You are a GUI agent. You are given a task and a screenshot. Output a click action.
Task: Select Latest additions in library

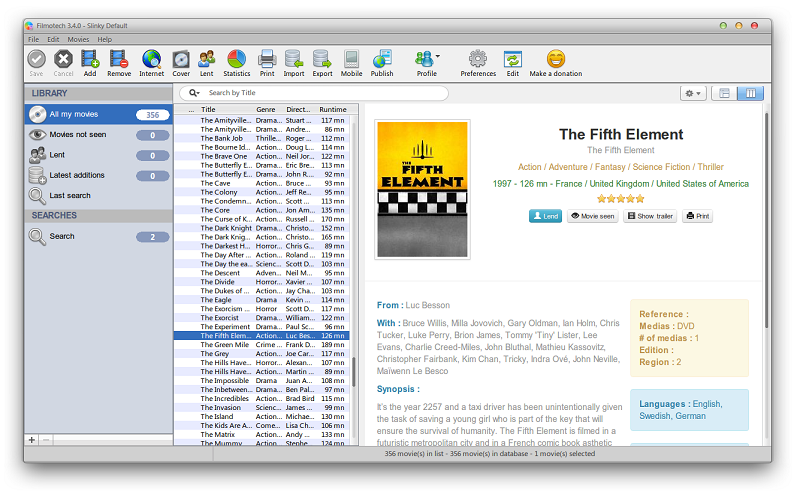tap(98, 175)
